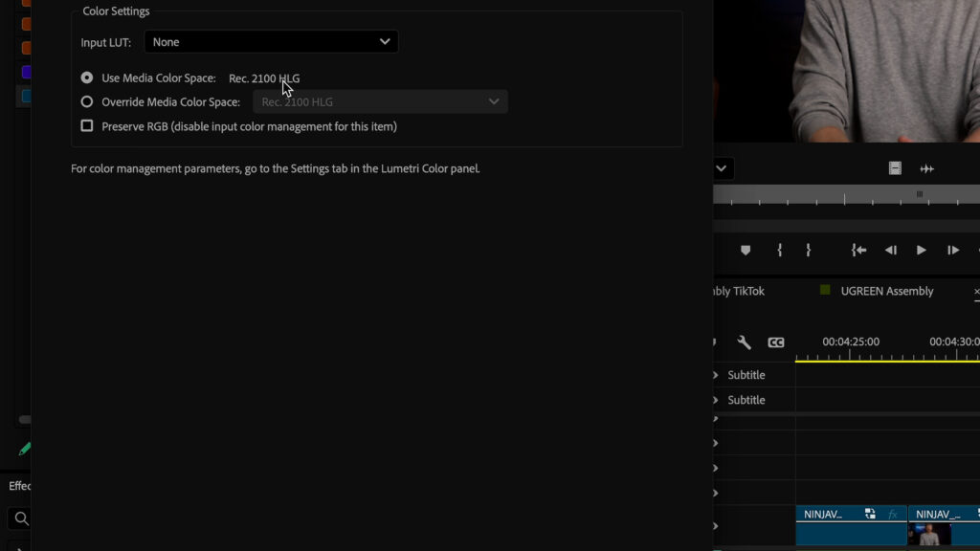Click the Add Marker icon
980x551 pixels.
(746, 251)
